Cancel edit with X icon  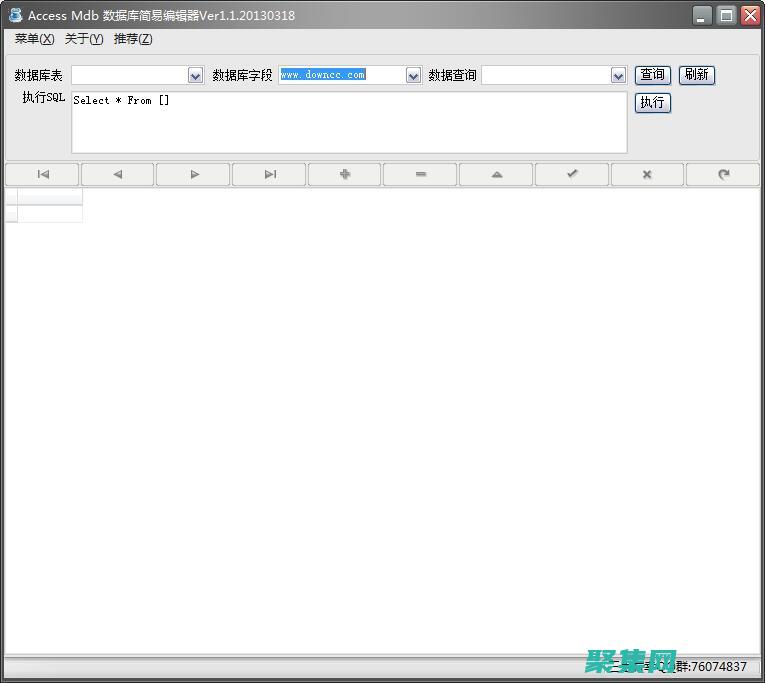(647, 174)
